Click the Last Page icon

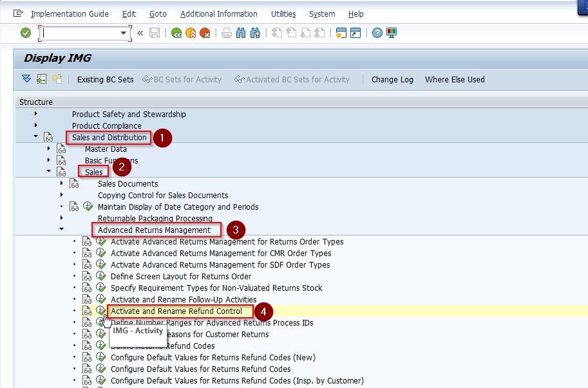319,33
